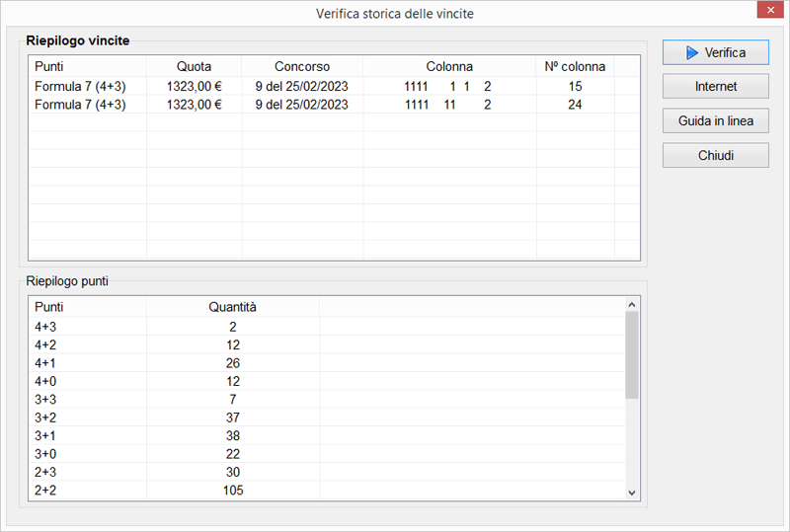Sort by the Nº colonna header
Viewport: 790px width, 532px height.
tap(575, 66)
